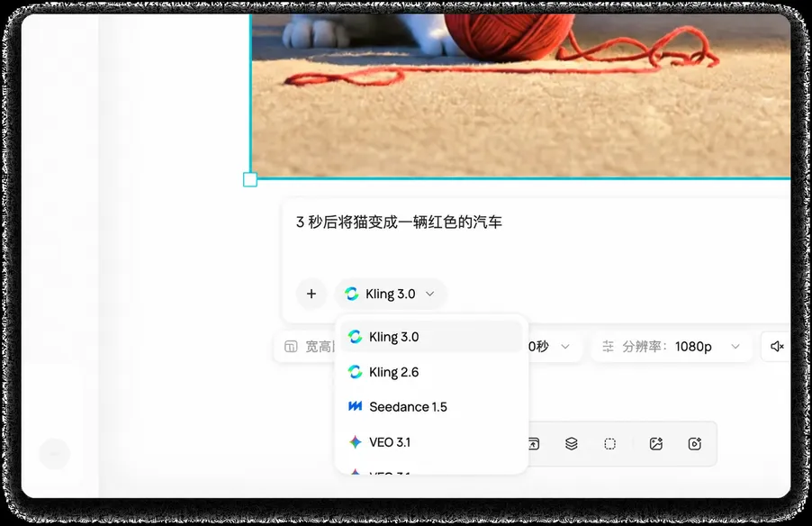Screen dimensions: 812x526
Task: Click the cat and yarn image on canvas
Action: coord(521,95)
